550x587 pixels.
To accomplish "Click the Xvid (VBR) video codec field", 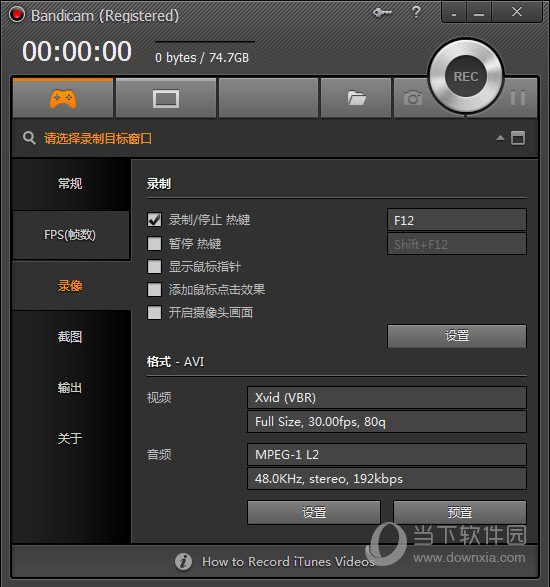I will [x=387, y=398].
